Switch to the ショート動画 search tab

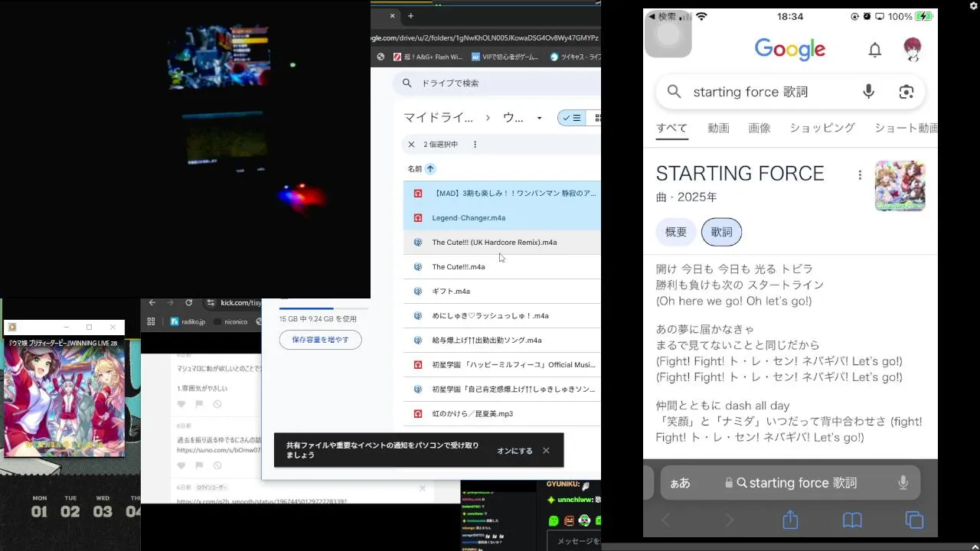click(x=906, y=128)
